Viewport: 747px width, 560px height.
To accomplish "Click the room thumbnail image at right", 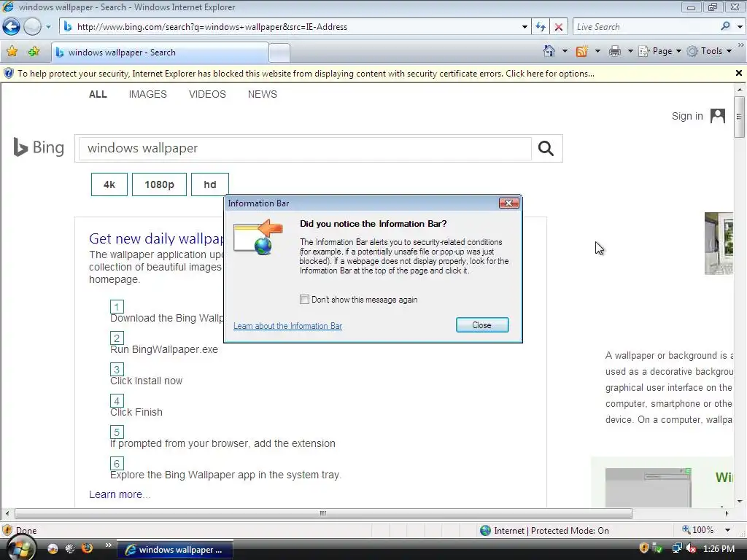I will pyautogui.click(x=719, y=244).
